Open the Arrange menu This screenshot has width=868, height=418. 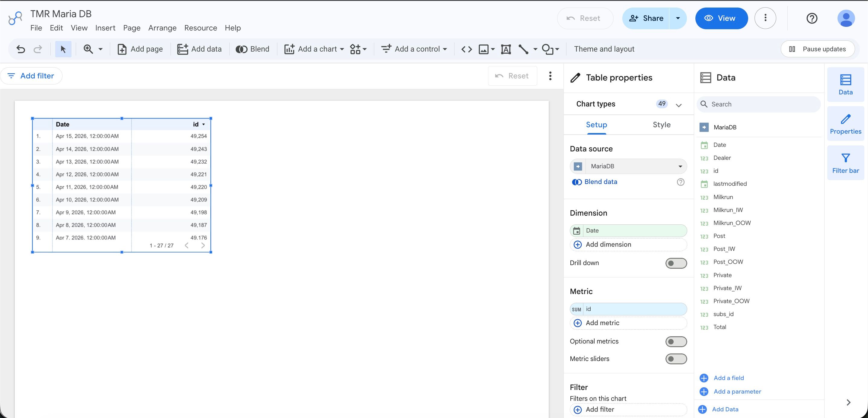[x=162, y=28]
